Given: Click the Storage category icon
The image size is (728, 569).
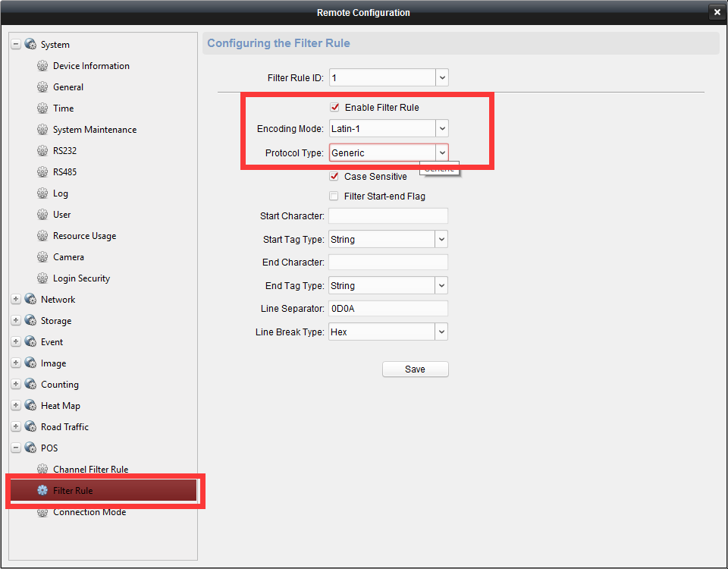Looking at the screenshot, I should (x=30, y=321).
